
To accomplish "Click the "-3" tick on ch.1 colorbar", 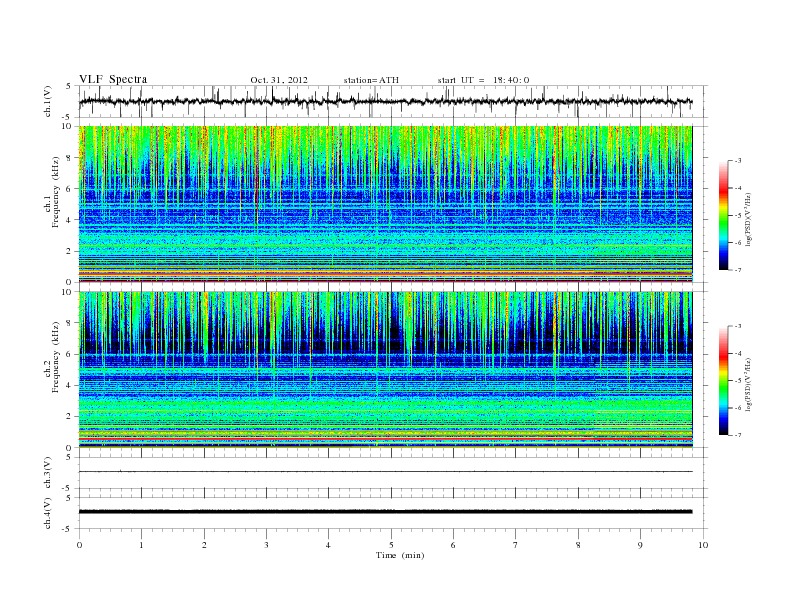I will (x=737, y=161).
